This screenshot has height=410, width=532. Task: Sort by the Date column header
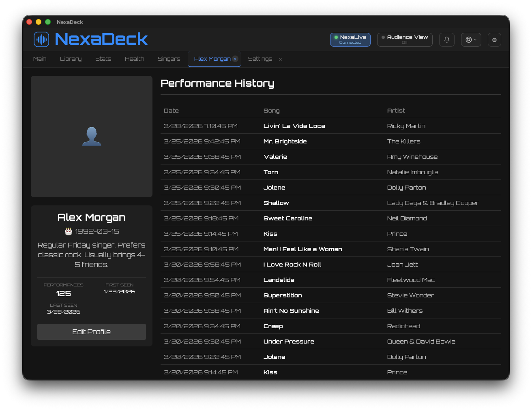(171, 111)
